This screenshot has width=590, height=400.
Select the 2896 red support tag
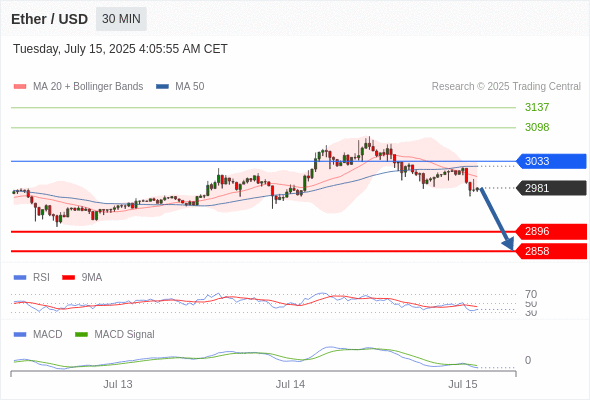click(551, 231)
